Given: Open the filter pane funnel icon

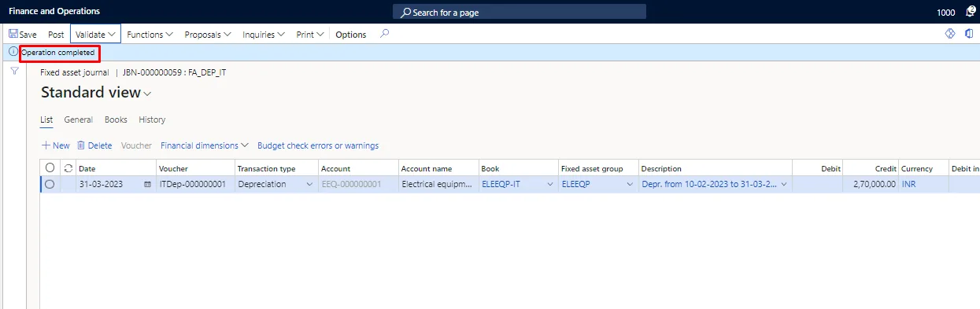Looking at the screenshot, I should coord(14,72).
